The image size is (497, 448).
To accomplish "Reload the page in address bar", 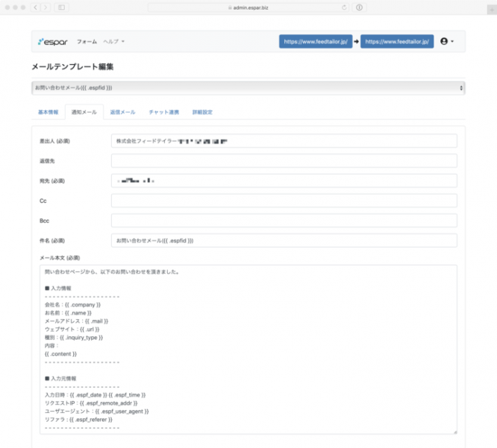I will click(x=344, y=7).
